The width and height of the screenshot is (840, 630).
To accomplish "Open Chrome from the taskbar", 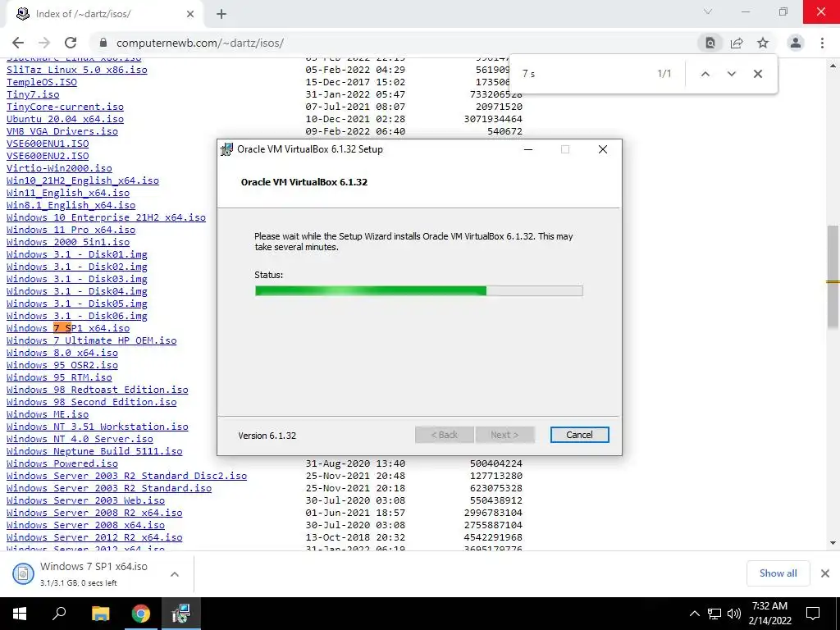I will coord(141,614).
